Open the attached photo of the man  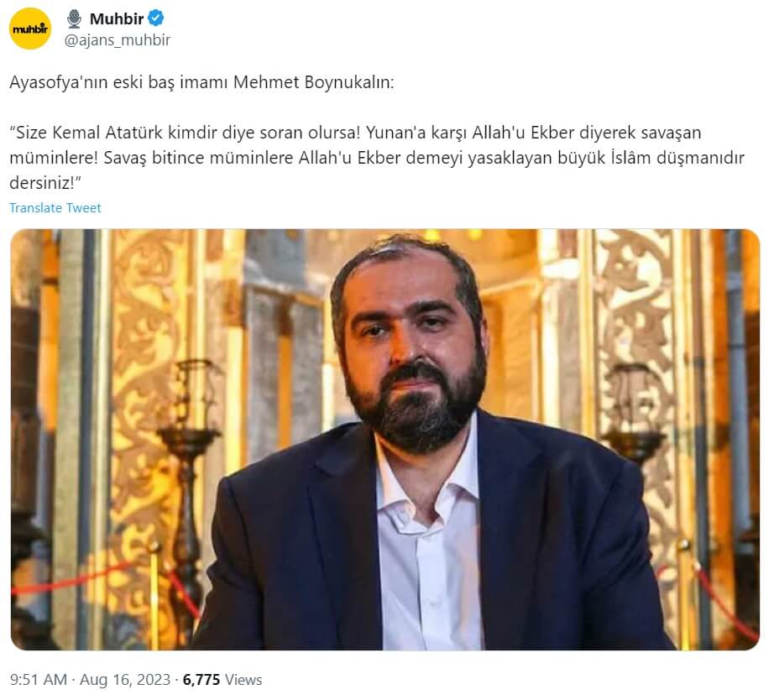(385, 440)
